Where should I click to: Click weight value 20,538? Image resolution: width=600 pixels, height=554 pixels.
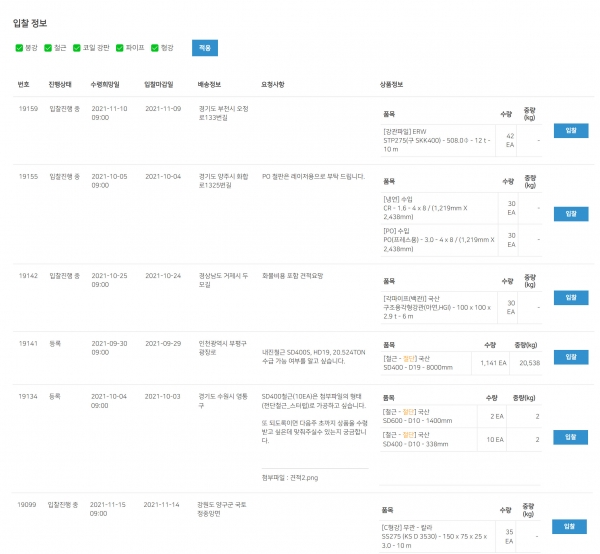coord(530,363)
